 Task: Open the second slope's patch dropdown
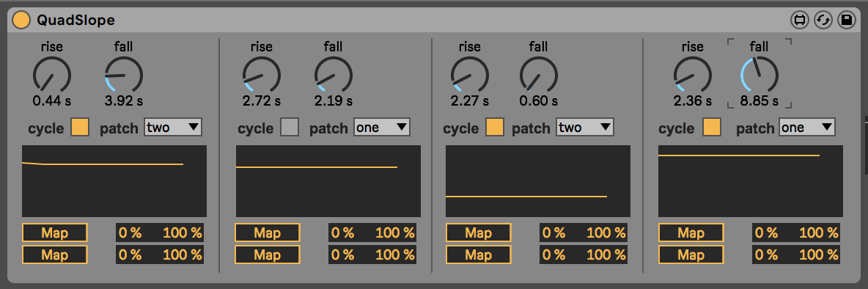point(382,128)
